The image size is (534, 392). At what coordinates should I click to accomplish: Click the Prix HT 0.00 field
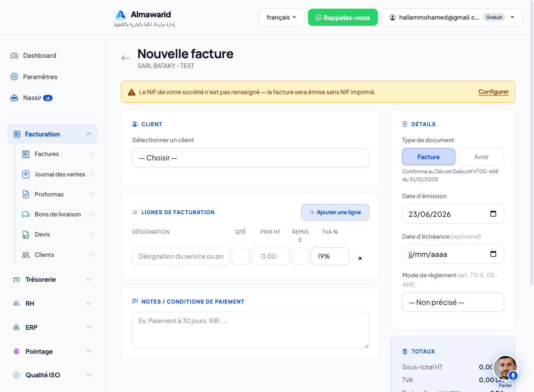271,256
